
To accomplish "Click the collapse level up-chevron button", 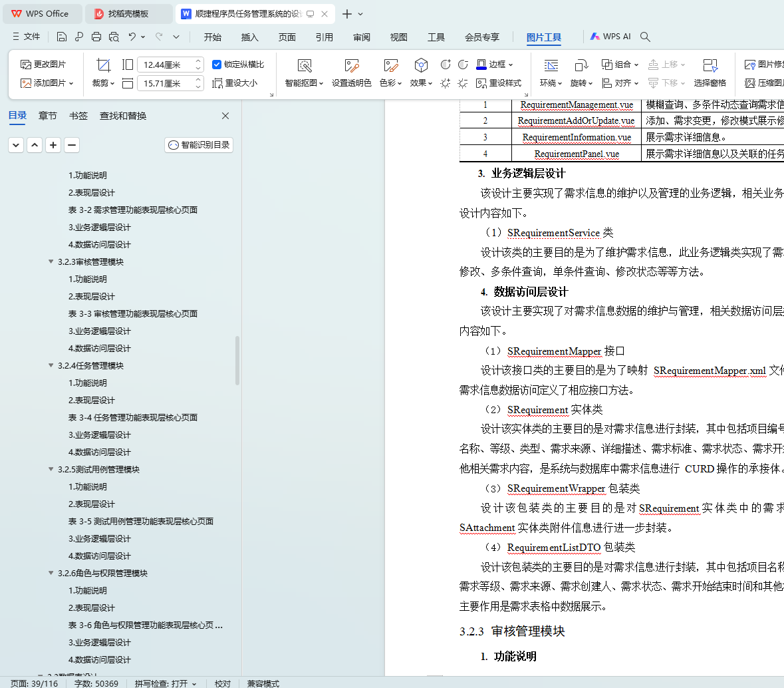I will pos(35,145).
